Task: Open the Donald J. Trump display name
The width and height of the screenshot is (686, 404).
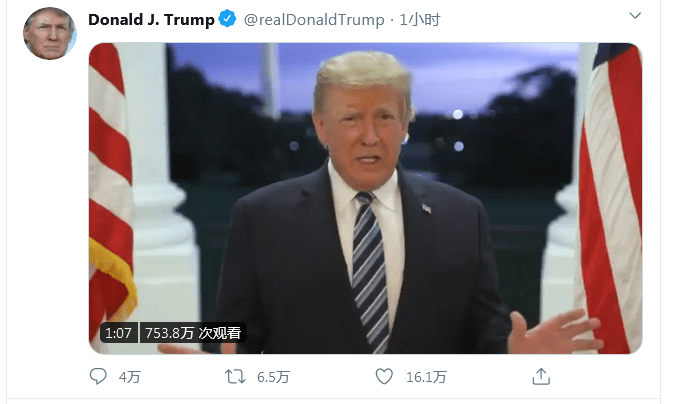Action: point(151,19)
